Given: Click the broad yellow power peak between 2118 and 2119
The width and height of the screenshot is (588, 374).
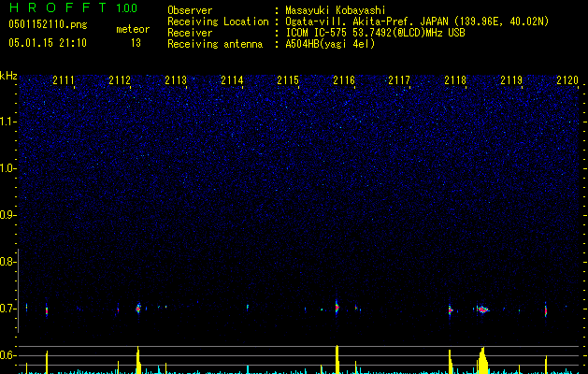Looking at the screenshot, I should click(482, 361).
